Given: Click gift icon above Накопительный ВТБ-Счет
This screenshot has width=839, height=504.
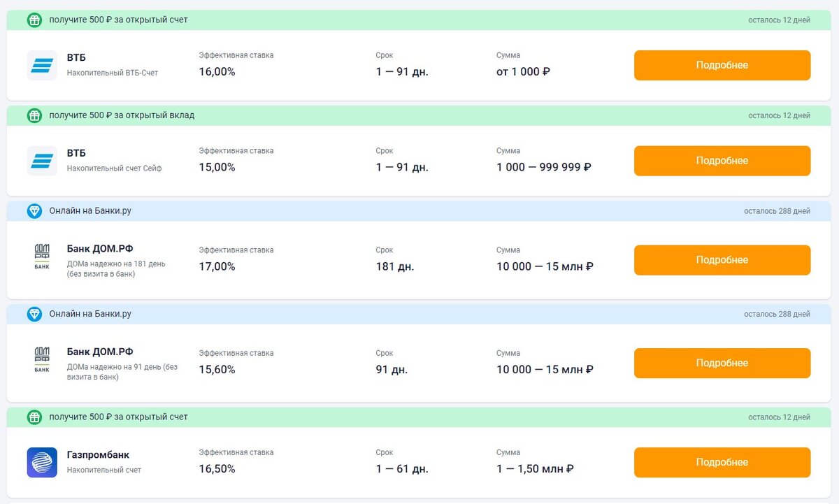Looking at the screenshot, I should [x=34, y=20].
